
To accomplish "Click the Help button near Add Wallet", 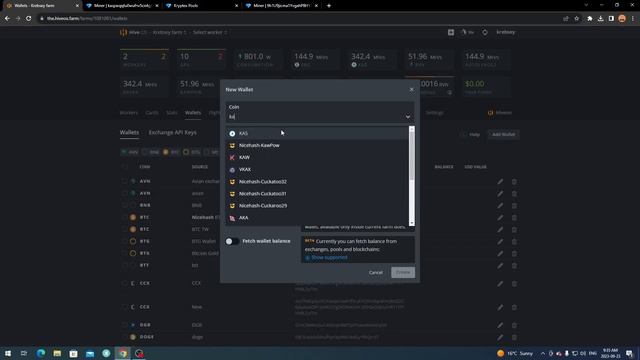I will (x=471, y=134).
